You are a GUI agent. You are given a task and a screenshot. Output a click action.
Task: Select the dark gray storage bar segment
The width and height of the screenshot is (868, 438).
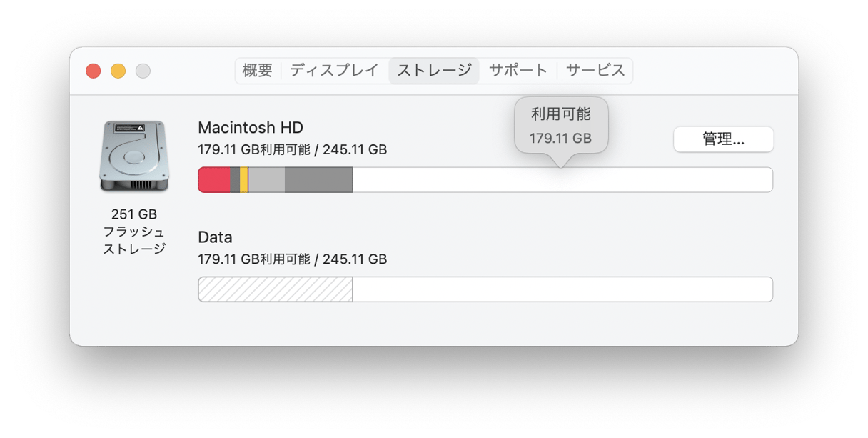(x=318, y=180)
